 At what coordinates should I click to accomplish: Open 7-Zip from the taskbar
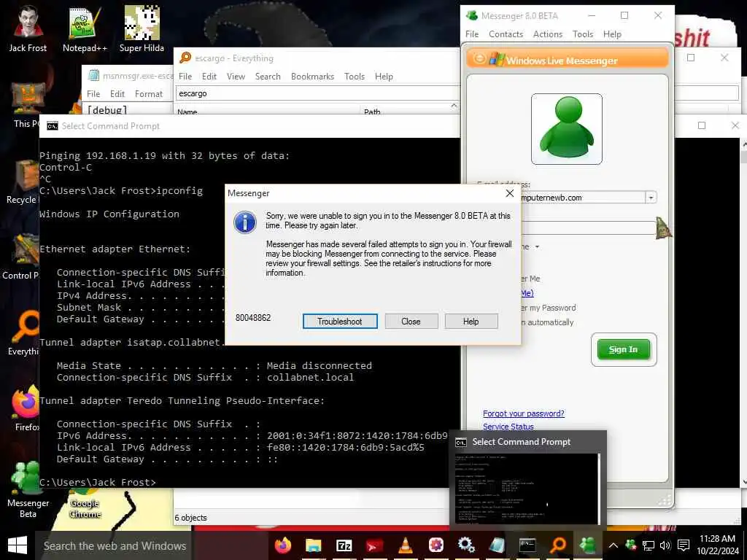(344, 545)
